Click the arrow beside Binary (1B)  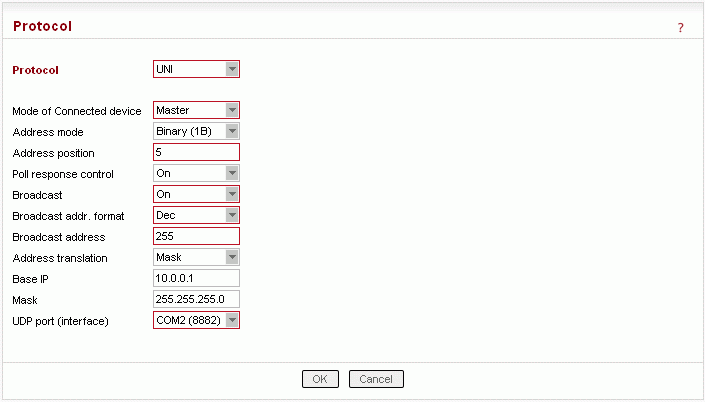[x=232, y=131]
